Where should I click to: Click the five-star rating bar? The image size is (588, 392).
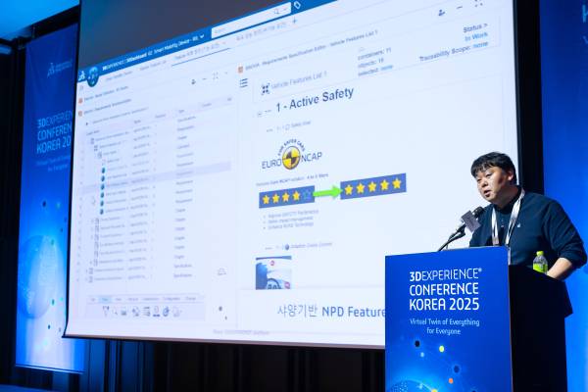coord(372,186)
